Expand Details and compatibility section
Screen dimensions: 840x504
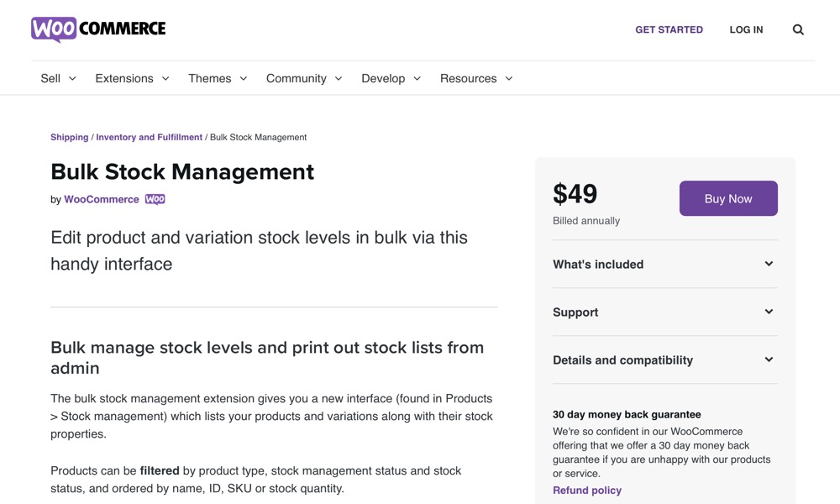pyautogui.click(x=664, y=360)
